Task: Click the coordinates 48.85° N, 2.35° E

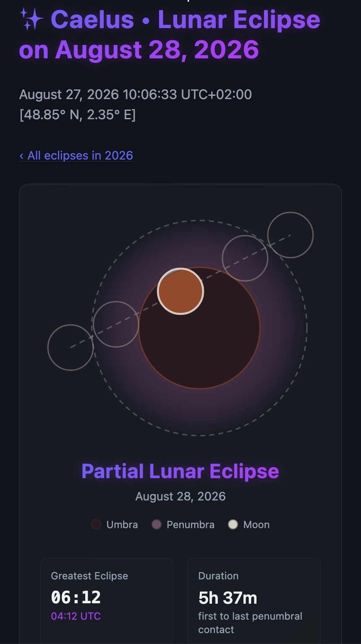Action: tap(78, 115)
